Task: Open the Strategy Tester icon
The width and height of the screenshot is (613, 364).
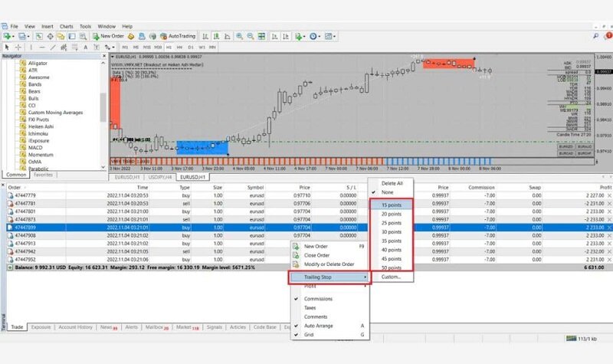Action: [83, 36]
